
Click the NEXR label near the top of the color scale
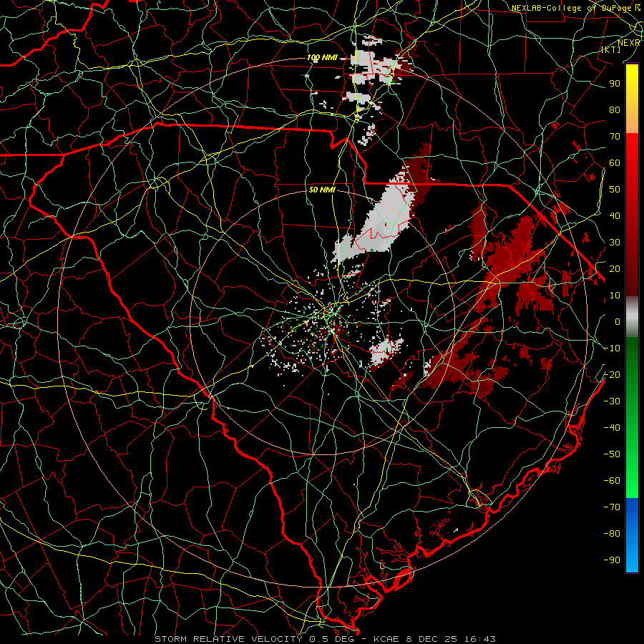click(x=629, y=43)
